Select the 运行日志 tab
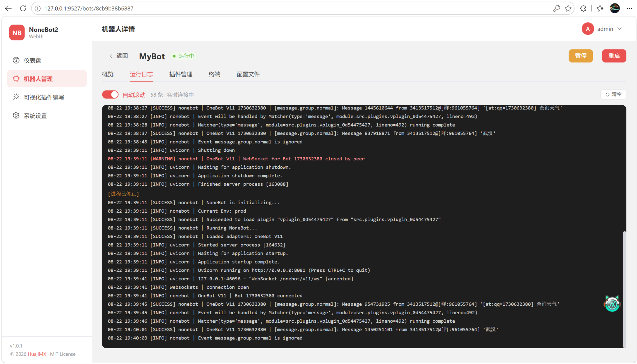Image resolution: width=637 pixels, height=364 pixels. [x=141, y=74]
